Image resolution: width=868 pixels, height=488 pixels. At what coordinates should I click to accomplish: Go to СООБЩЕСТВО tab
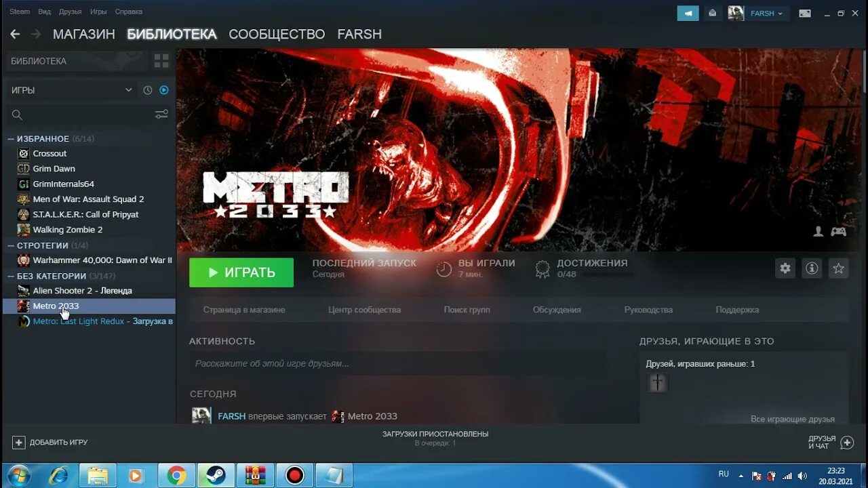[x=277, y=34]
